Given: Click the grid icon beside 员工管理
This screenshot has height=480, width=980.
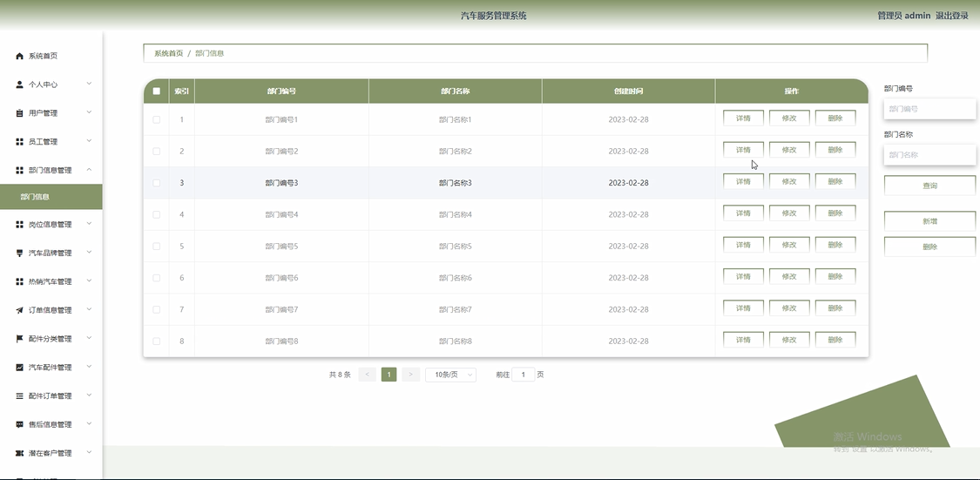Looking at the screenshot, I should pos(19,142).
